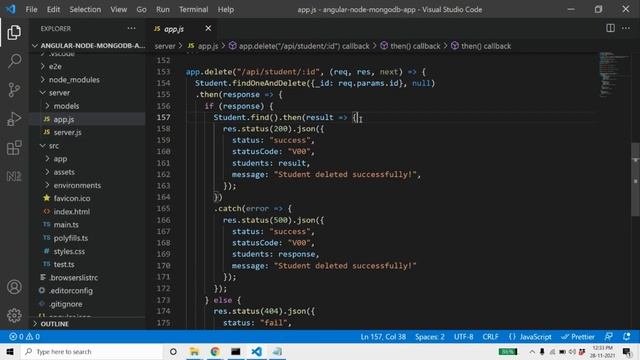Open polyfills.ts in explorer
Viewport: 640px width, 360px height.
pyautogui.click(x=71, y=238)
